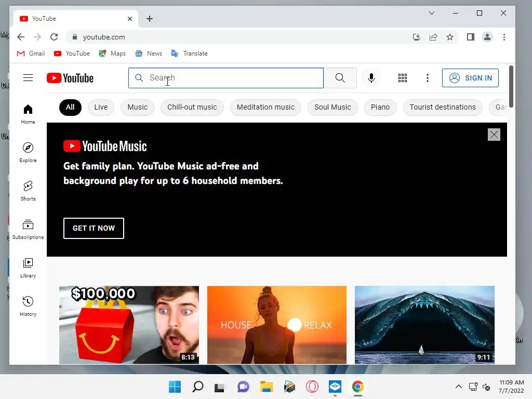Open Chrome three-dot menu
Viewport: 532px width, 399px height.
click(x=504, y=37)
